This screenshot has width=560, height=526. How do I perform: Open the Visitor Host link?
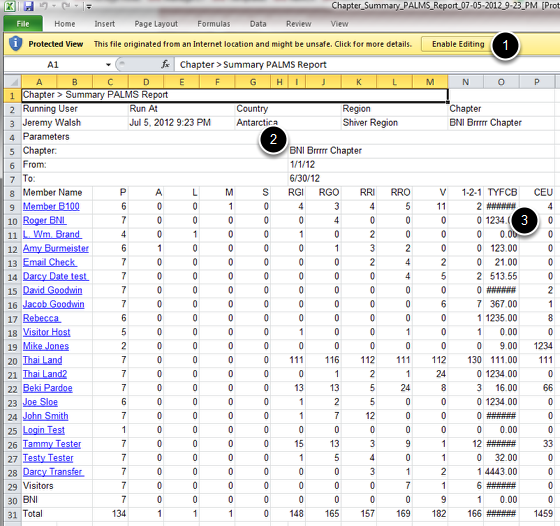point(46,332)
